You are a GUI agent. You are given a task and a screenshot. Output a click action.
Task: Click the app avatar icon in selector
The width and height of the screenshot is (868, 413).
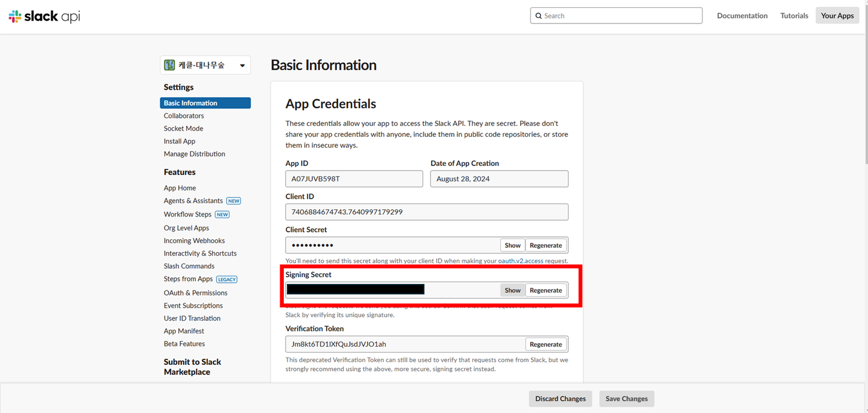click(170, 65)
